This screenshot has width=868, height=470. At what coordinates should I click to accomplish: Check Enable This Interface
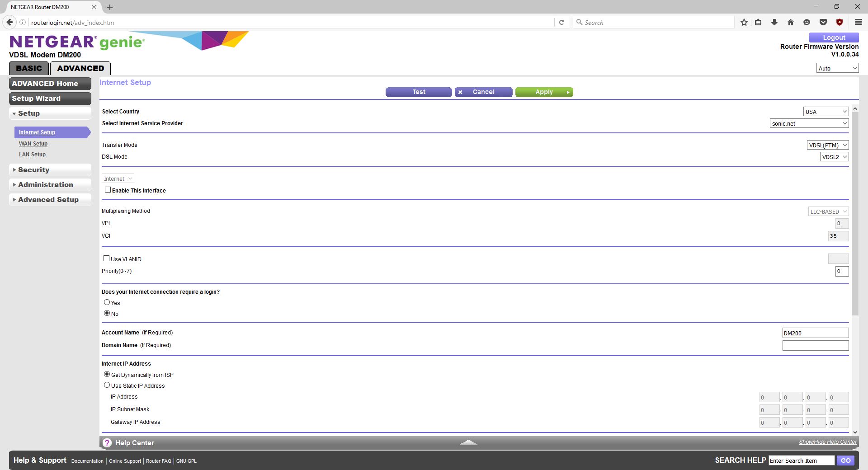[108, 190]
